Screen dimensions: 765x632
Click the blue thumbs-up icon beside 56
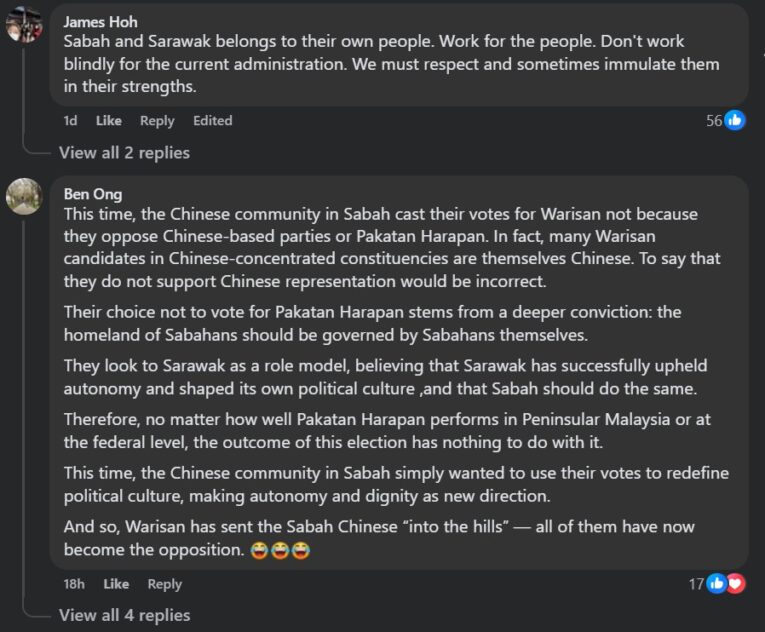click(735, 120)
